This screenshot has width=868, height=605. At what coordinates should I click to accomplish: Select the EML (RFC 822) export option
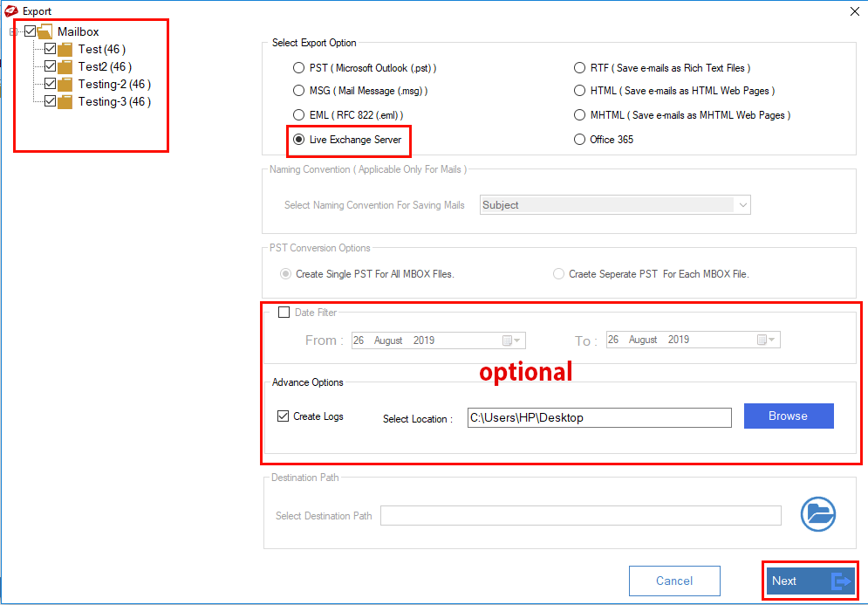tap(298, 114)
